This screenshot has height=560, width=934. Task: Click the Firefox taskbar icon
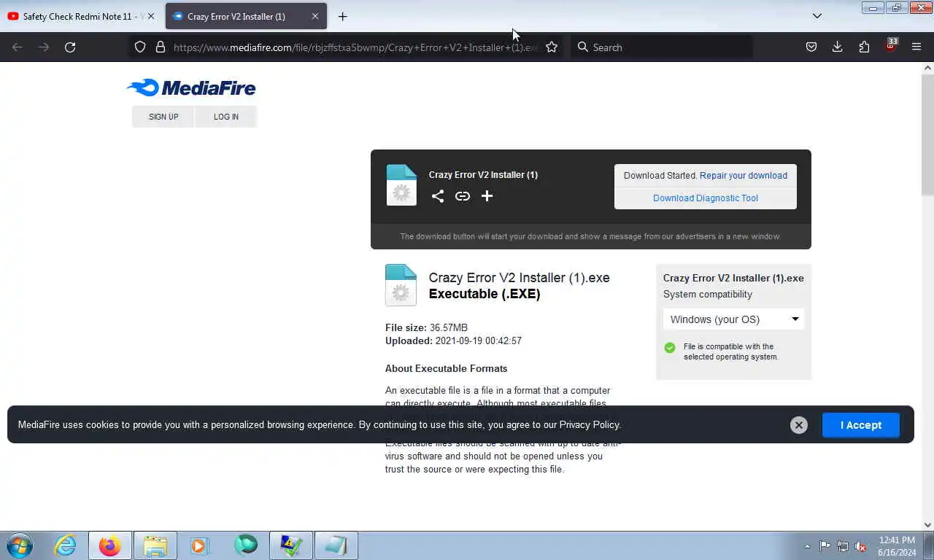point(110,546)
